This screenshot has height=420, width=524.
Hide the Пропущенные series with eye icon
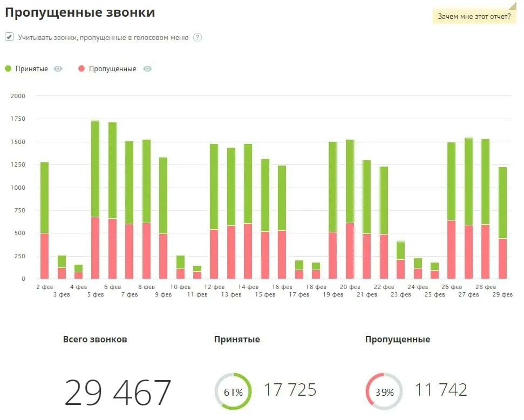(147, 69)
